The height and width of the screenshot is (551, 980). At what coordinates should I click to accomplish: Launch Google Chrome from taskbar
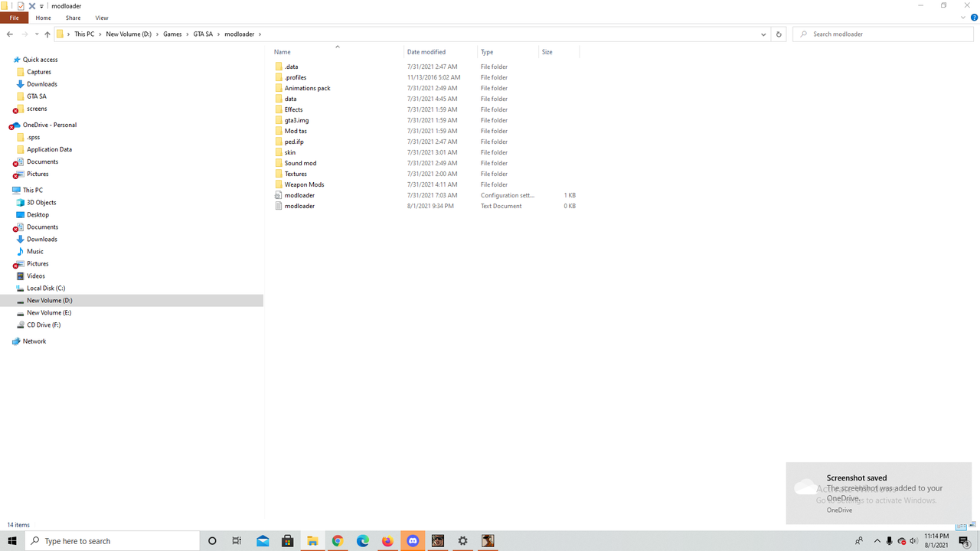tap(338, 541)
